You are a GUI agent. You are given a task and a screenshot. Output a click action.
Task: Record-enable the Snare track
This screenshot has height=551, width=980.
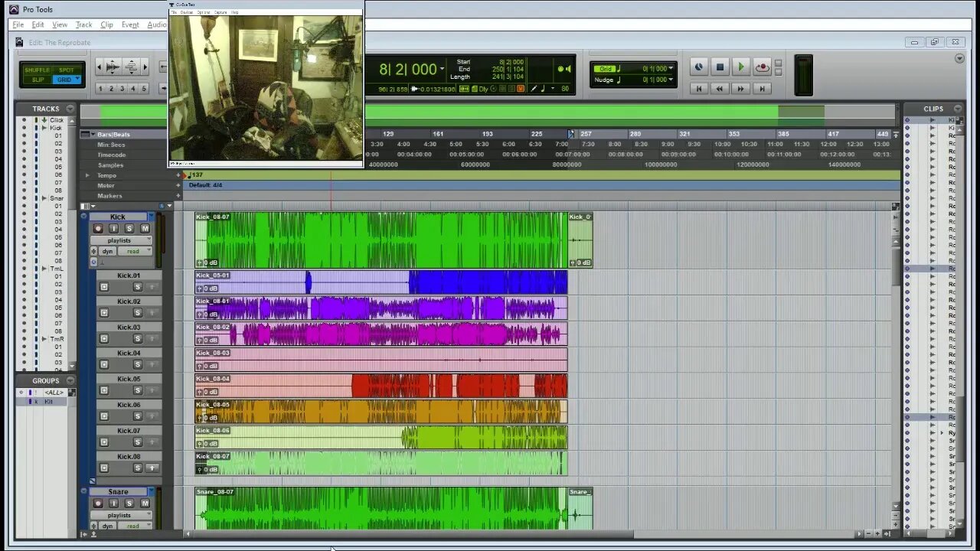(98, 503)
